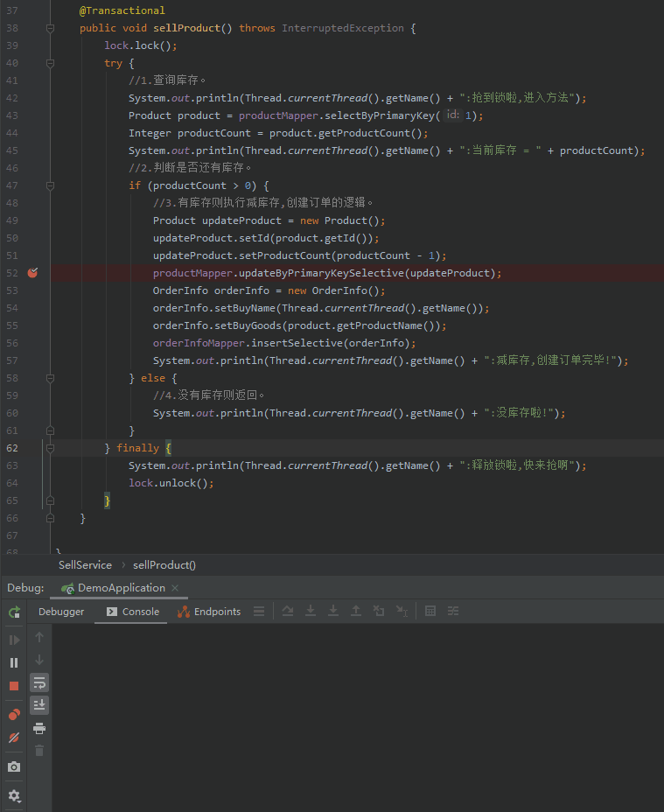Screen dimensions: 664x812
Task: Click fold end marker at line 61
Action: click(50, 430)
